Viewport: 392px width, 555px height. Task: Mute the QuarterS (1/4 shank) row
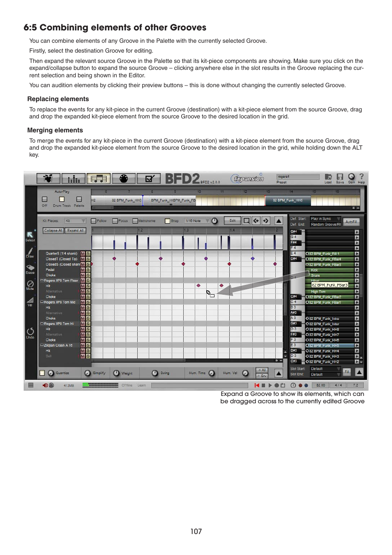[83, 254]
